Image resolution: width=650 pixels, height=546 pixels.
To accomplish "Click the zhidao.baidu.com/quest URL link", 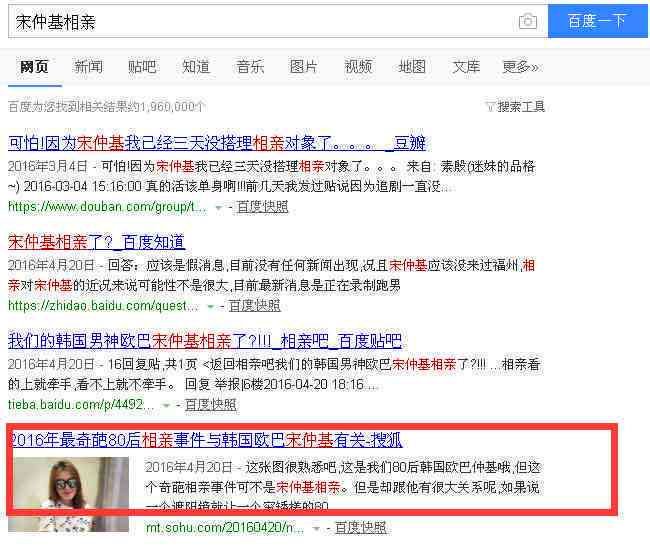I will pyautogui.click(x=103, y=306).
